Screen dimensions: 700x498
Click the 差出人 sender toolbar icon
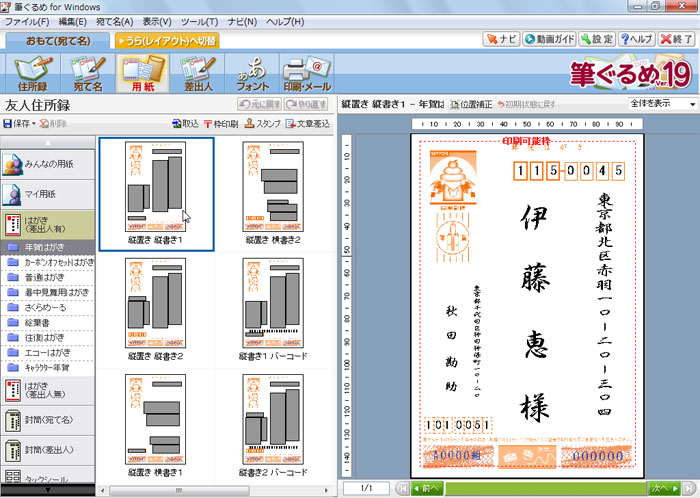tap(199, 73)
